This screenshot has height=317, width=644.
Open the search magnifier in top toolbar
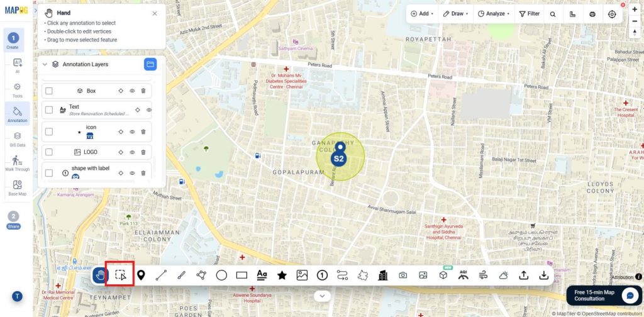pyautogui.click(x=553, y=14)
